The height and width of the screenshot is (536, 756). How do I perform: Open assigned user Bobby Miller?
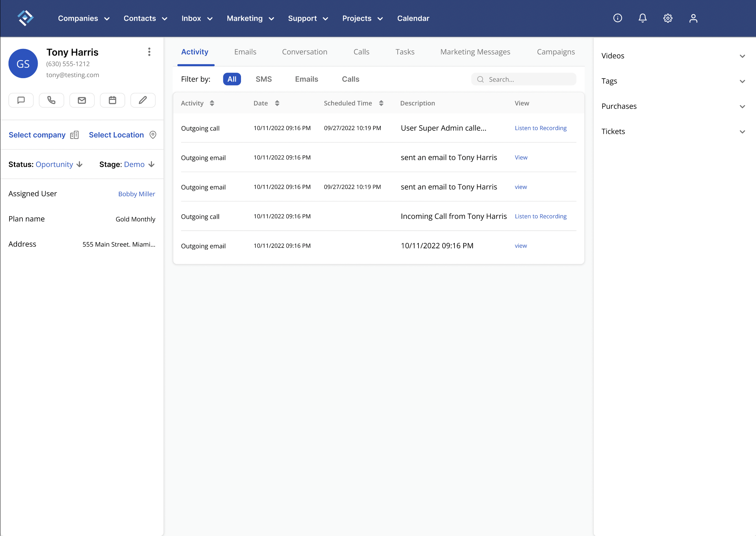pyautogui.click(x=137, y=194)
